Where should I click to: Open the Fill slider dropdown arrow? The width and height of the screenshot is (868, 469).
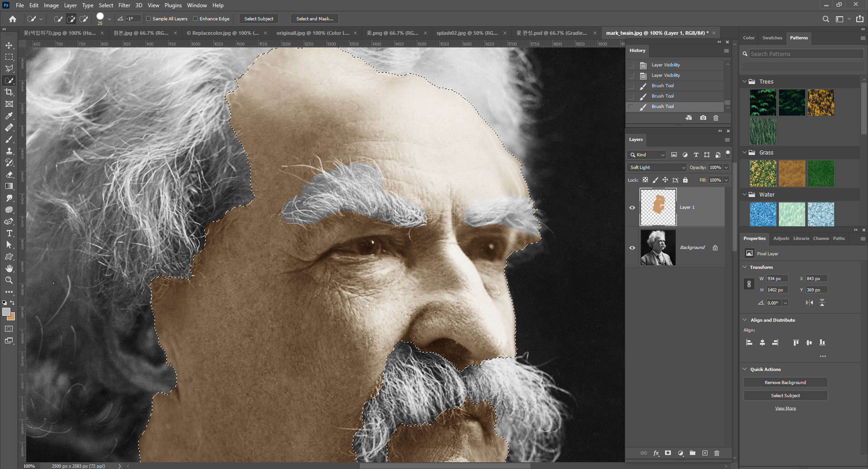coord(726,180)
